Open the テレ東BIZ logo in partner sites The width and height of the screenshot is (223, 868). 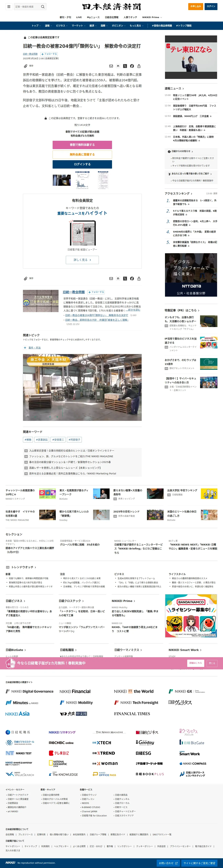pos(59,753)
